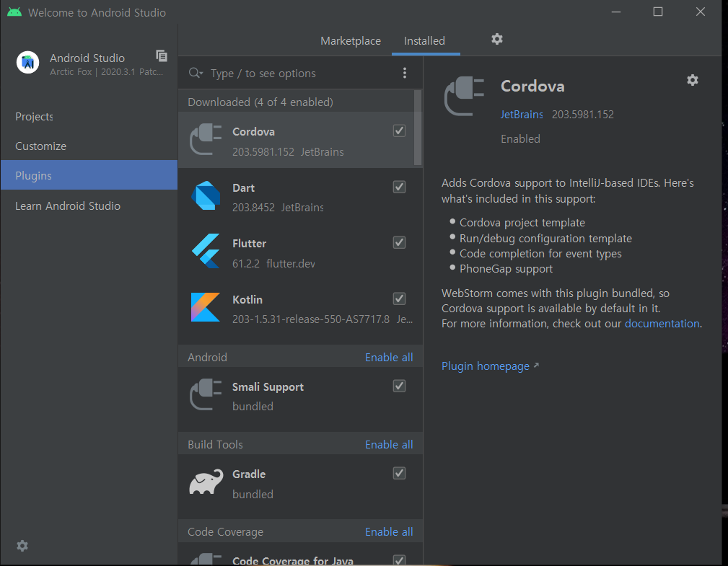This screenshot has height=566, width=728.
Task: Minimize the Welcome to Android Studio window
Action: 616,12
